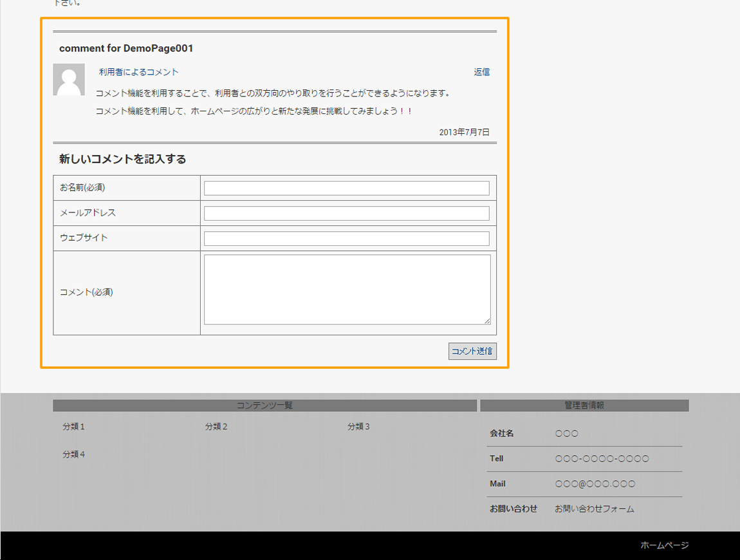Click the コンテンツ一覧 section header
Viewport: 740px width, 560px height.
(264, 406)
